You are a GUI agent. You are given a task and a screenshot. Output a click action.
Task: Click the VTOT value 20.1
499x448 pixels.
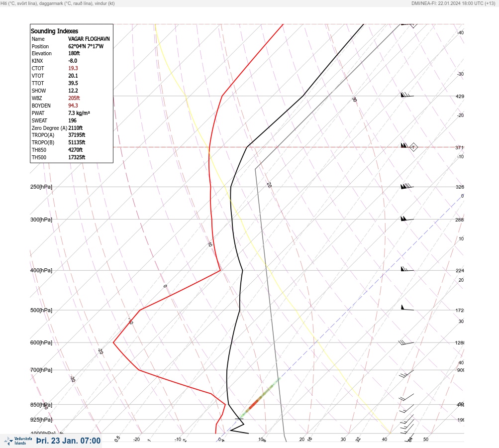pos(73,76)
